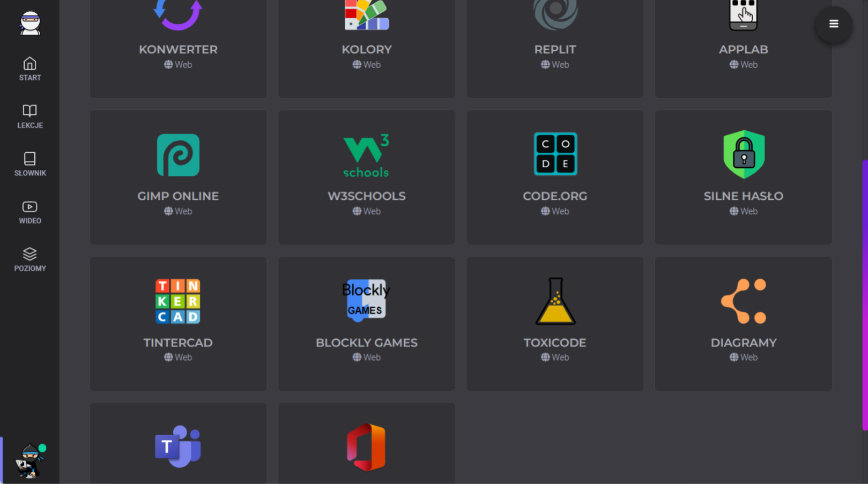The image size is (868, 484).
Task: Open the REPLIT tile title
Action: [555, 49]
